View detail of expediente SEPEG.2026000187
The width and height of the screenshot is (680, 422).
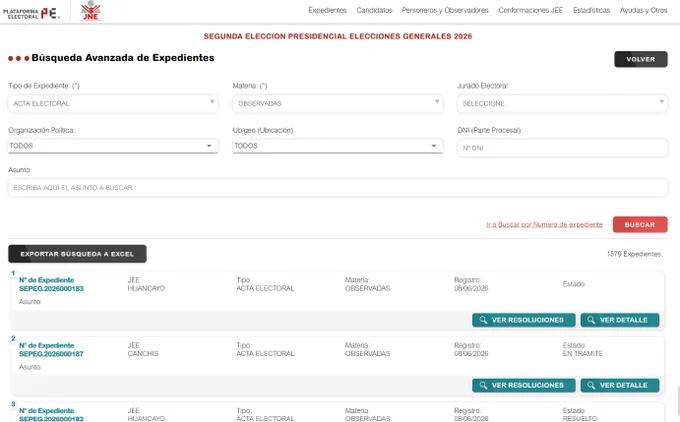(x=620, y=385)
